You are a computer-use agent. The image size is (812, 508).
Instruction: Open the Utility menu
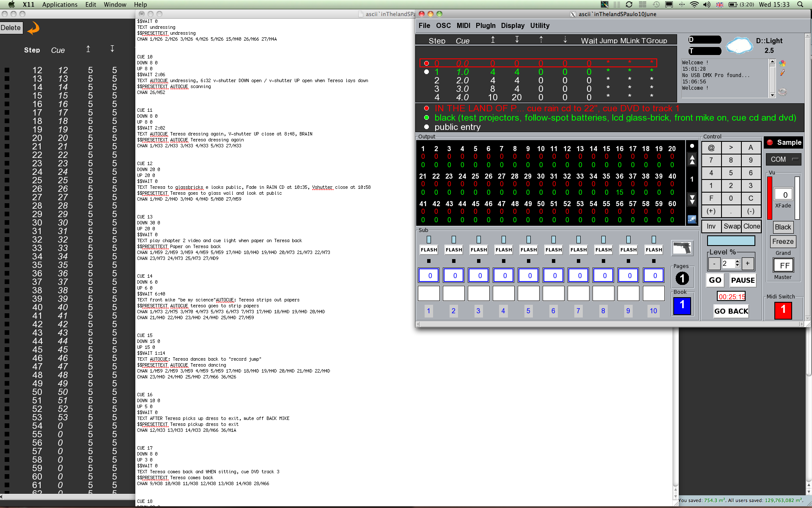pyautogui.click(x=540, y=26)
